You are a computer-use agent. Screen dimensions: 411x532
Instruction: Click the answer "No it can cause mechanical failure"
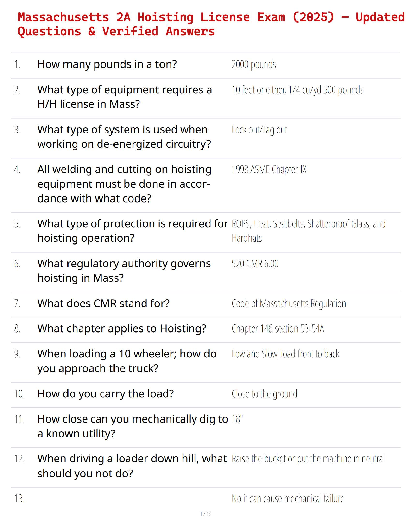[x=288, y=498]
